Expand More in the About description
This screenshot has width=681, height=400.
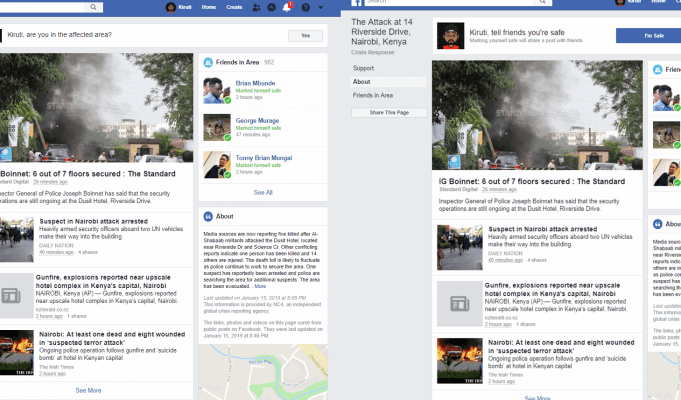[260, 286]
